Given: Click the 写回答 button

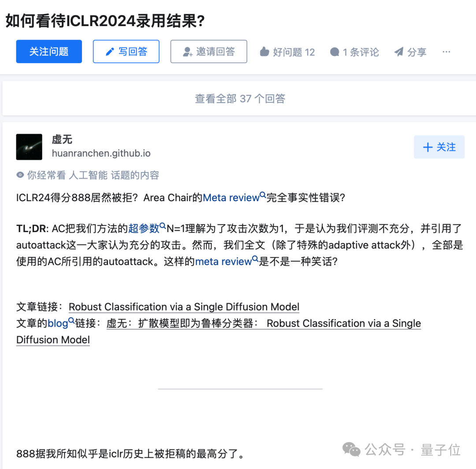Looking at the screenshot, I should click(x=126, y=51).
